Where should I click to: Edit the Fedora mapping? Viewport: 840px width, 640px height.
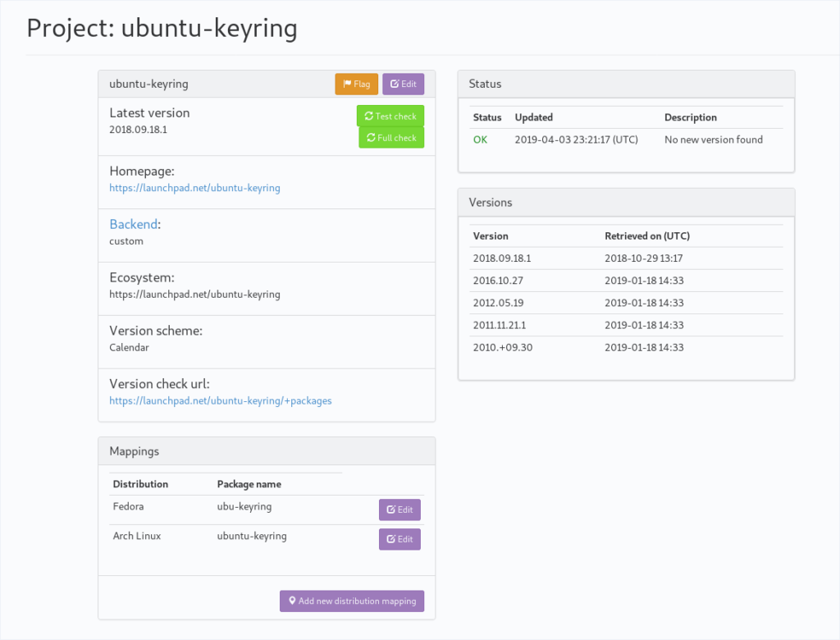(x=399, y=510)
